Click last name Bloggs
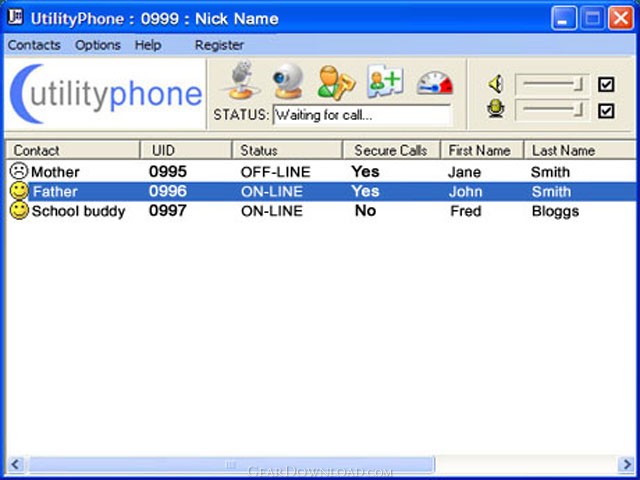Viewport: 640px width, 480px height. [556, 211]
